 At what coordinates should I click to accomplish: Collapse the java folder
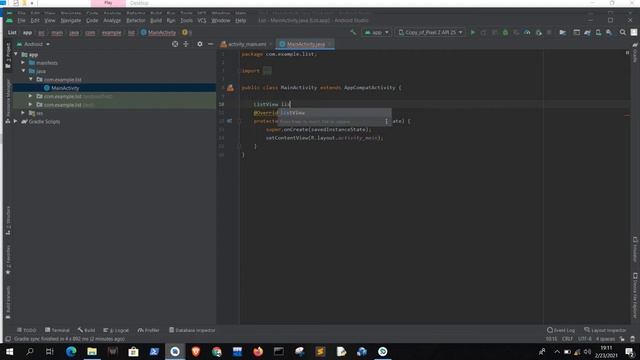23,71
